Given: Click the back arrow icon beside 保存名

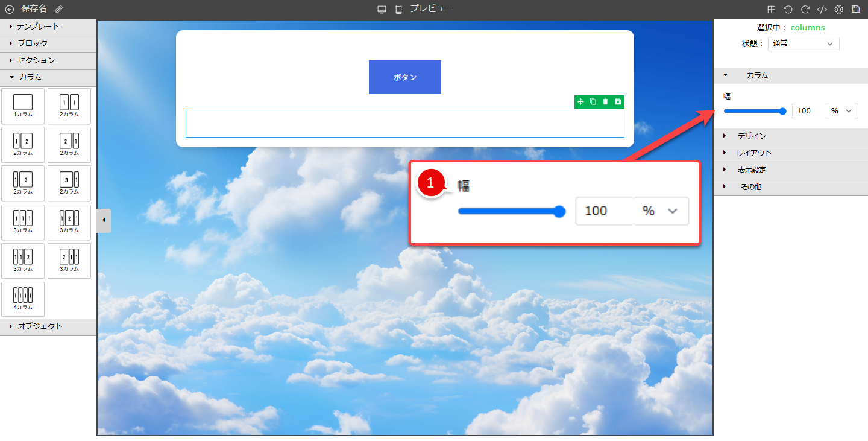Looking at the screenshot, I should (x=10, y=9).
